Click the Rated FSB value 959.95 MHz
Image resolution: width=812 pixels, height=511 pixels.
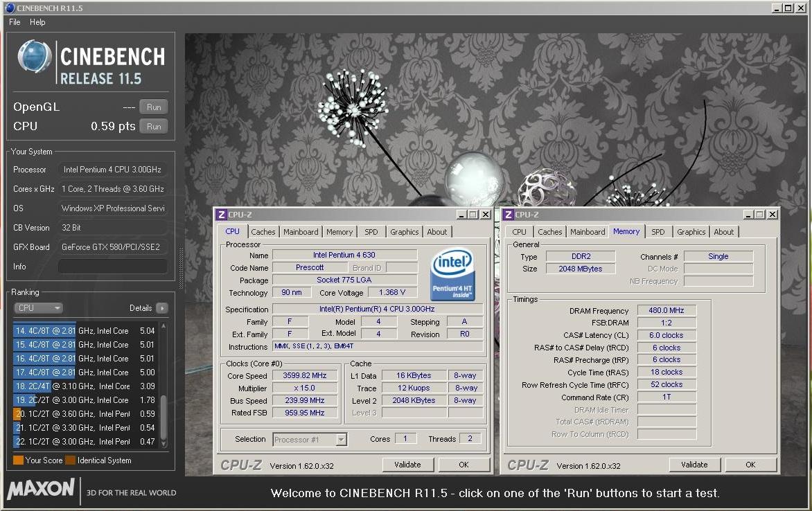[305, 413]
